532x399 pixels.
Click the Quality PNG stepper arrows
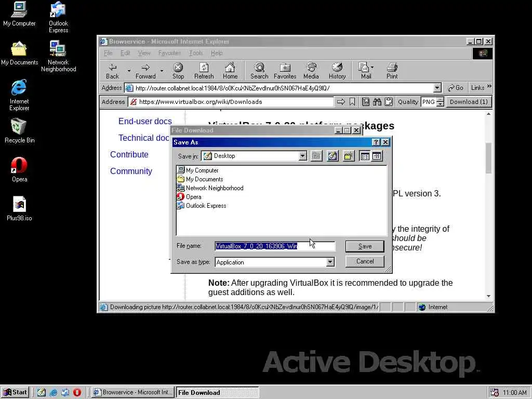pyautogui.click(x=440, y=102)
